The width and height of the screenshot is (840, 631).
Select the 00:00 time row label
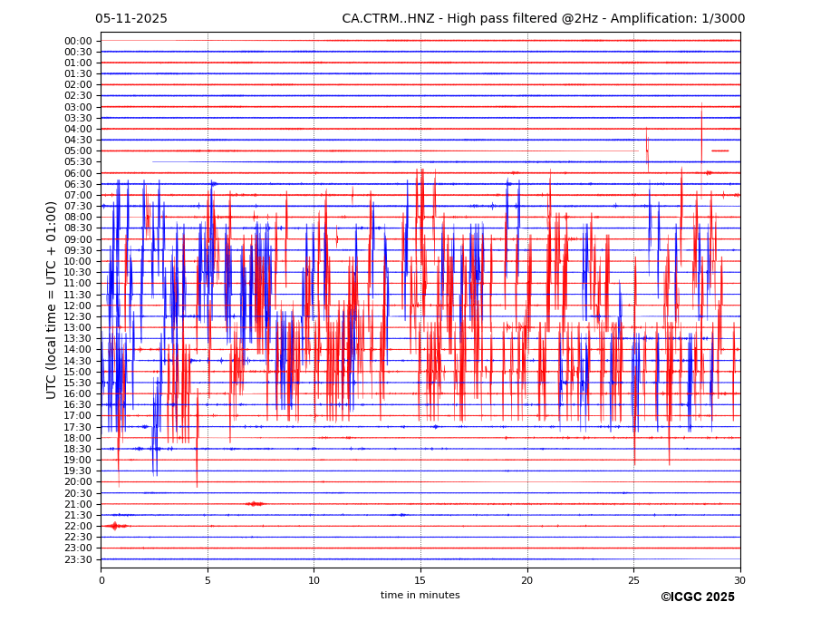click(78, 41)
